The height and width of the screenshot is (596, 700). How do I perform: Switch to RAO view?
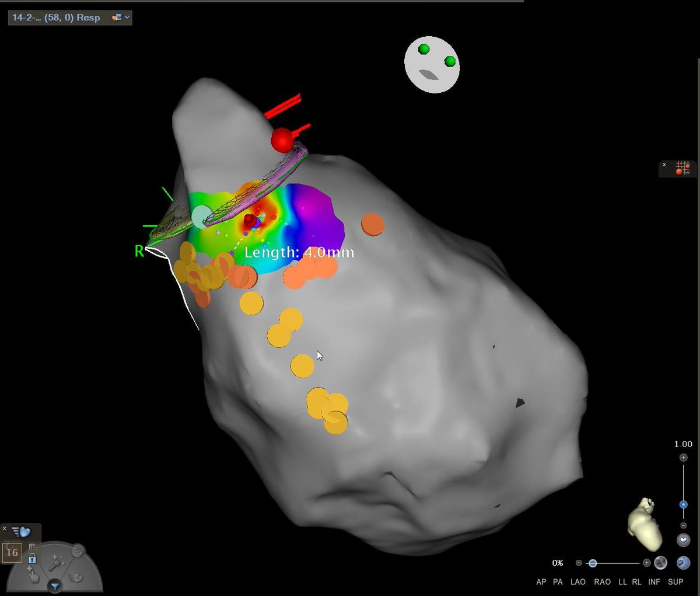pos(602,582)
